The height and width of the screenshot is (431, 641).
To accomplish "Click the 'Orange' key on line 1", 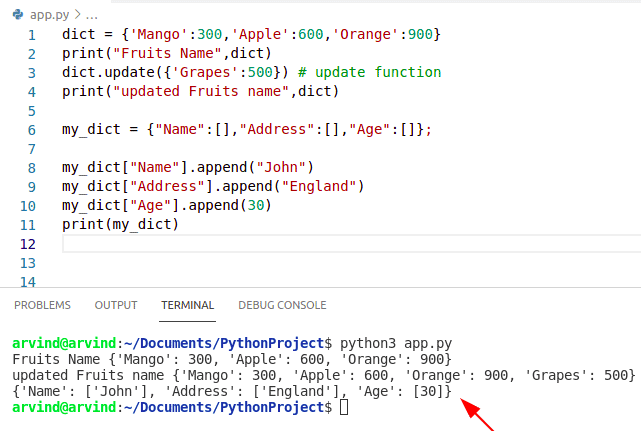I will coord(365,34).
